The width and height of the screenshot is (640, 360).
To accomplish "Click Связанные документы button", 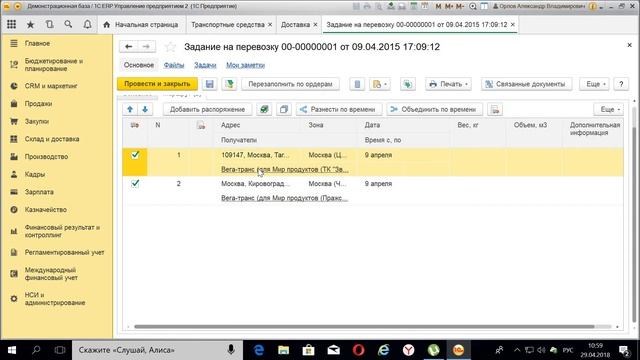I will point(527,84).
